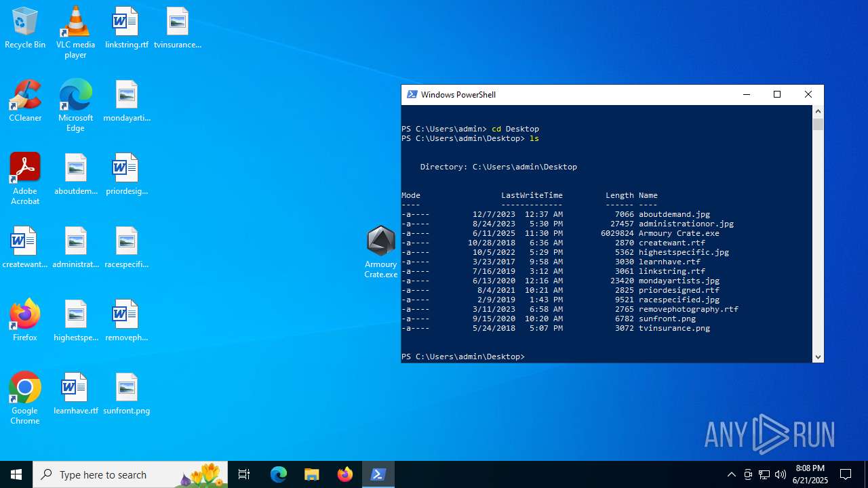This screenshot has width=868, height=488.
Task: Click removephotography.rtf in the listing
Action: click(688, 309)
